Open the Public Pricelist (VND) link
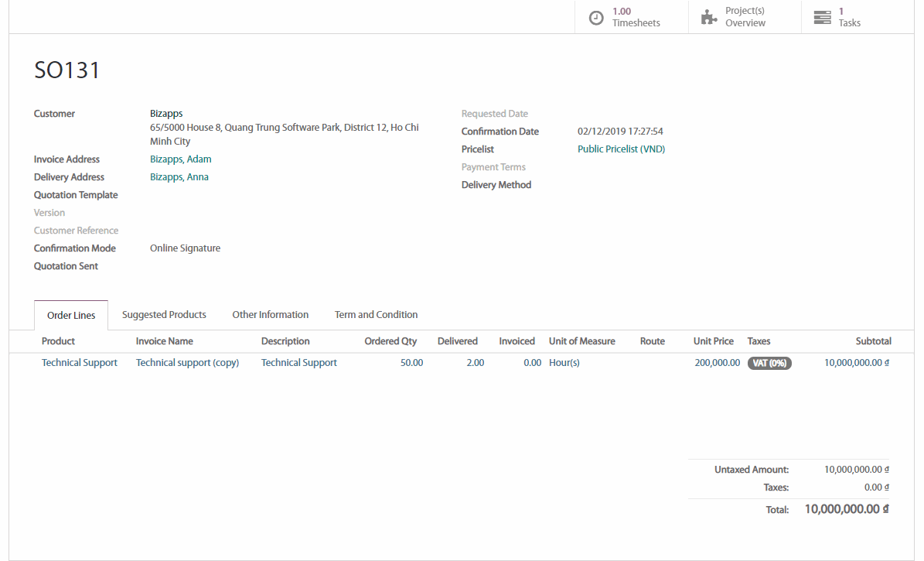 click(621, 149)
